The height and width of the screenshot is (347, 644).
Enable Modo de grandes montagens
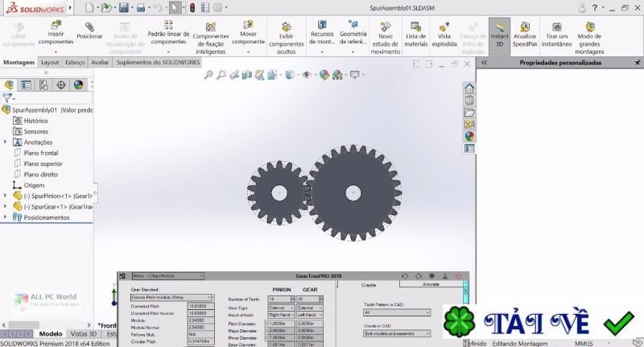point(589,38)
